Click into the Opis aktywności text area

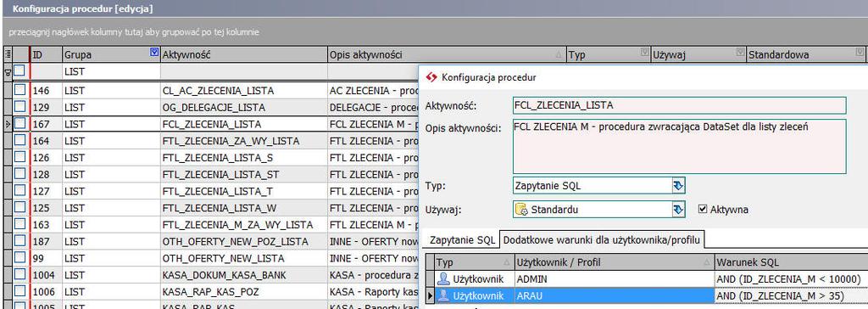[x=679, y=147]
